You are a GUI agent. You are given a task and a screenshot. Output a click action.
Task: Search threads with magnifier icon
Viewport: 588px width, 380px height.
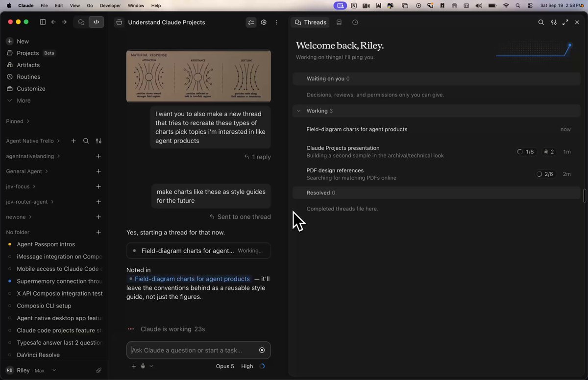pos(541,23)
